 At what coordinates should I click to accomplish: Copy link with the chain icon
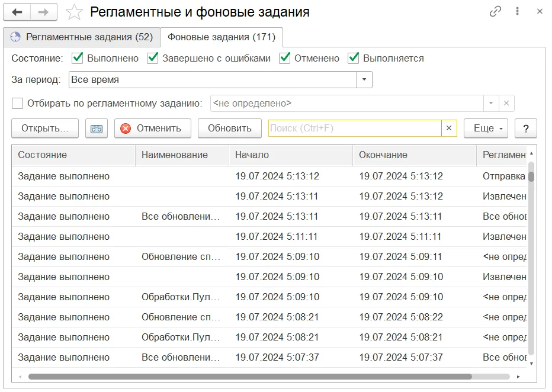495,11
